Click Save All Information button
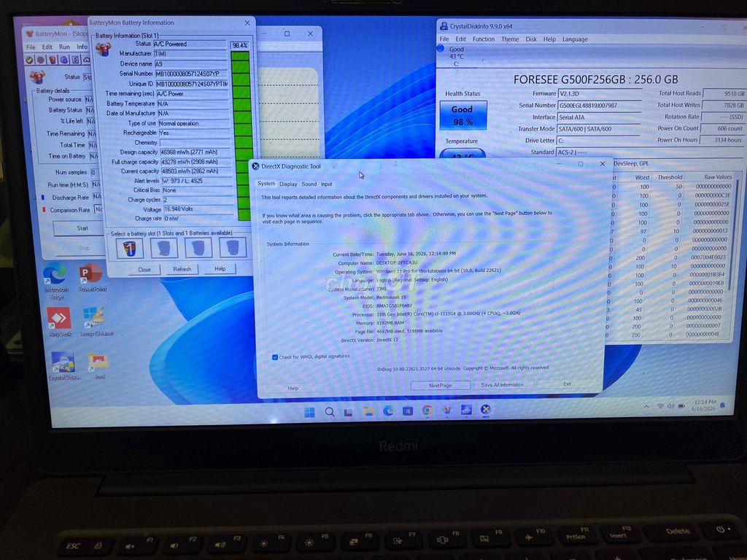The image size is (747, 560). point(502,385)
